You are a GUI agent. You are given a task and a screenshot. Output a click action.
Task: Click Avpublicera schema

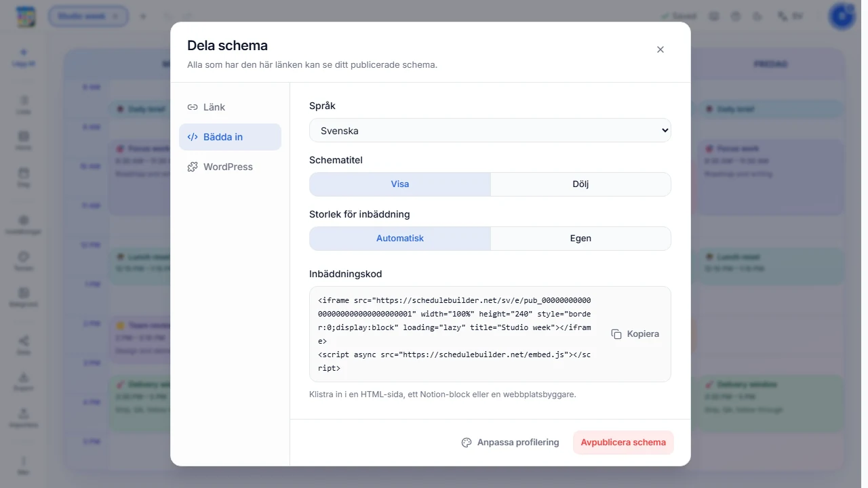(x=623, y=443)
